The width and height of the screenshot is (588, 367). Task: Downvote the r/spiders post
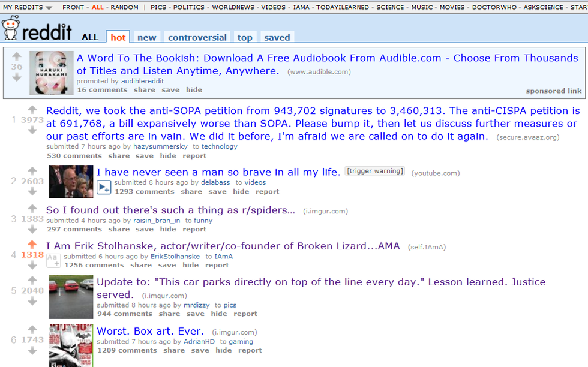click(32, 229)
